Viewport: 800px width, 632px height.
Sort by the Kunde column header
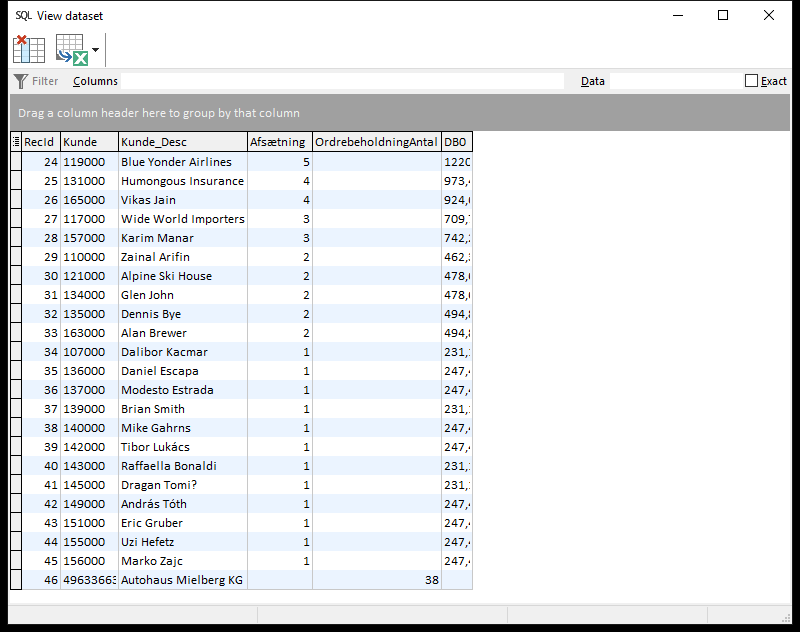click(89, 142)
